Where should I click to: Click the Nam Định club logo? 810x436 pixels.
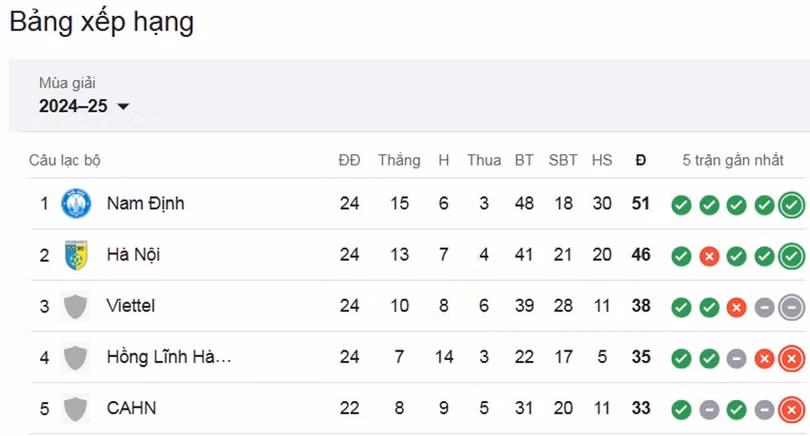pyautogui.click(x=76, y=204)
